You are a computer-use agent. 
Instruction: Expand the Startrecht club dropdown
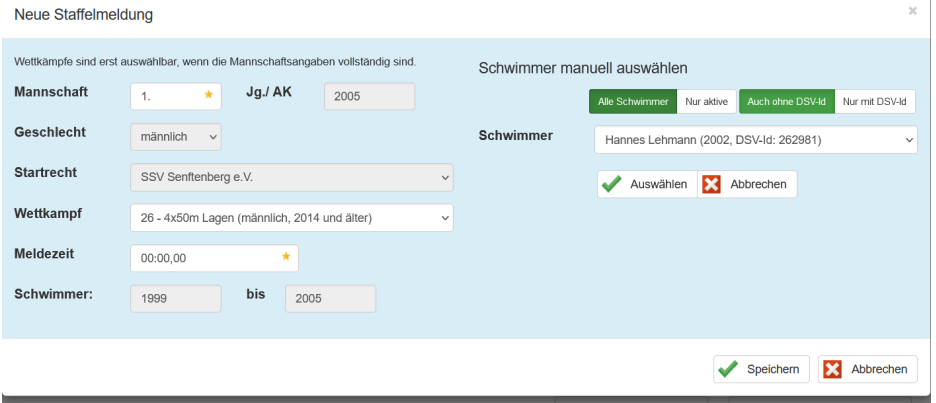[x=291, y=177]
